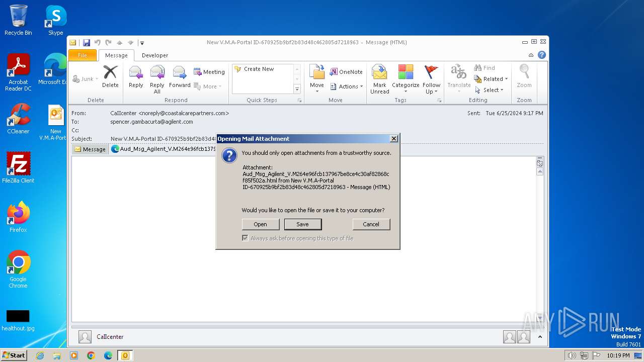Open Google Chrome desktop shortcut
Viewport: 644px width, 362px height.
click(18, 269)
